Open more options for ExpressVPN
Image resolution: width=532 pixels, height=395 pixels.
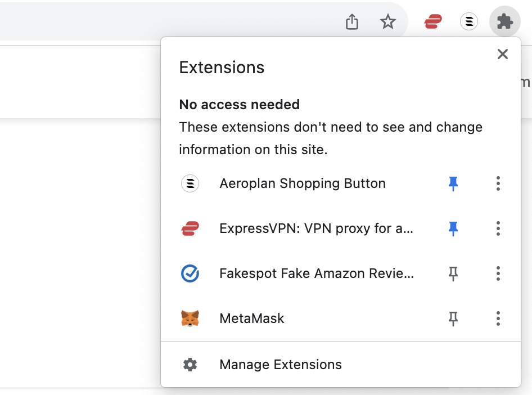[498, 228]
